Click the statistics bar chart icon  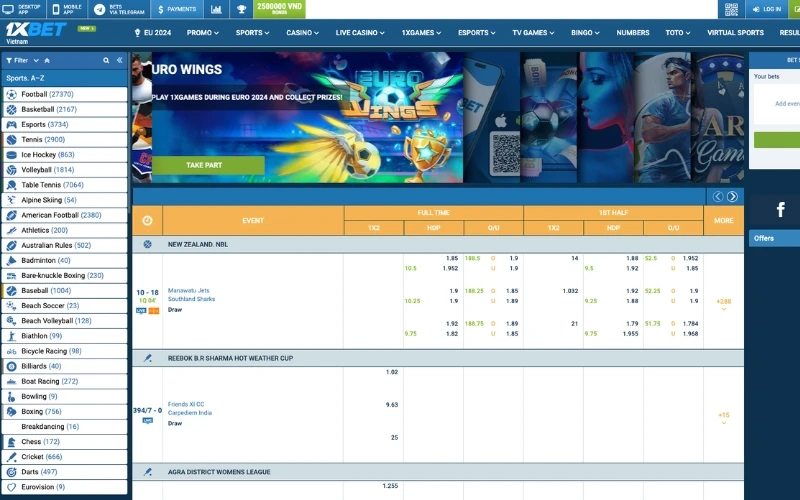[x=216, y=9]
